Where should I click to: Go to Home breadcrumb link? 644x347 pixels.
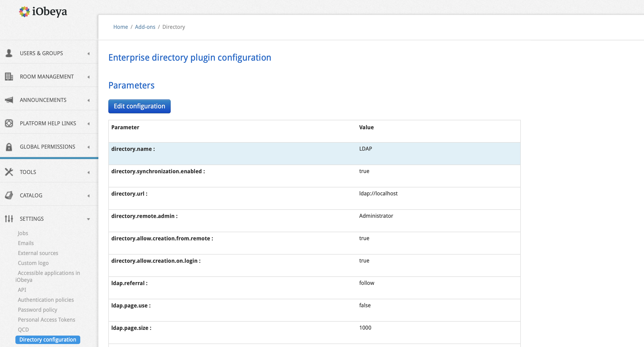121,27
